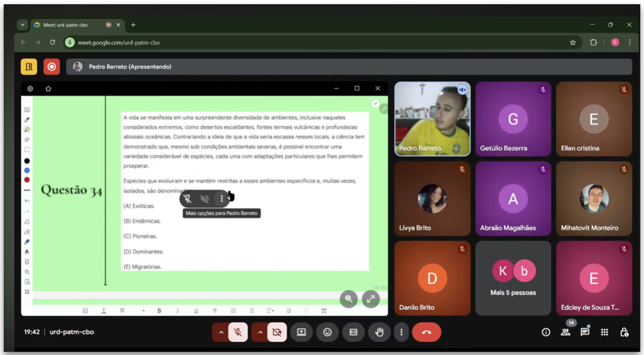The width and height of the screenshot is (644, 355).
Task: Click the raise hand button
Action: [x=379, y=332]
